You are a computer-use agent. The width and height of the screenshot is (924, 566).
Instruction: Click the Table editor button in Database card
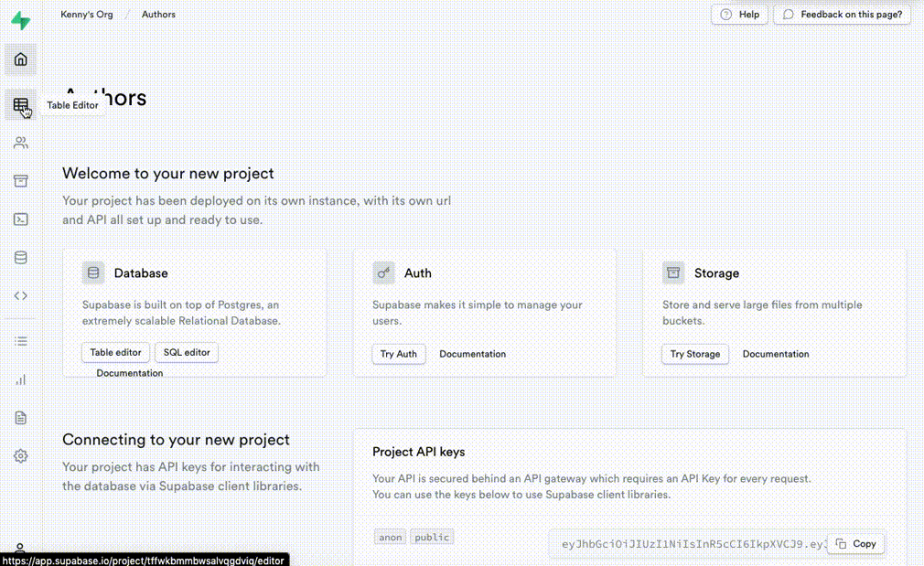115,352
